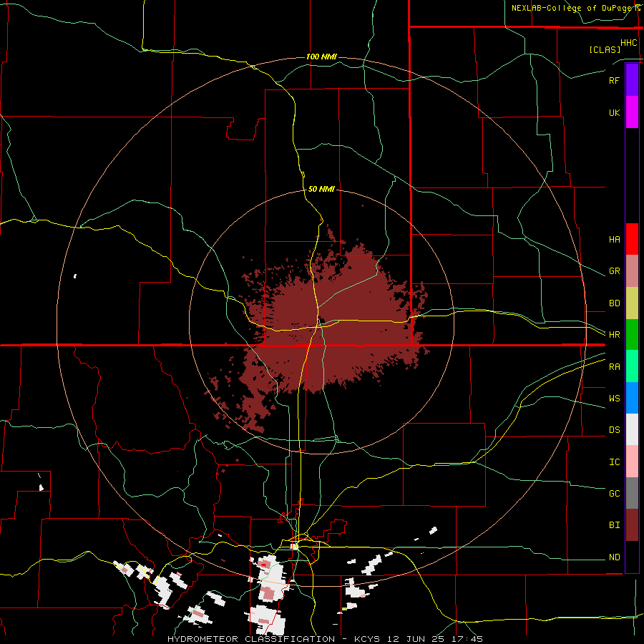Click the ND legend label
644x644 pixels.
coord(614,557)
